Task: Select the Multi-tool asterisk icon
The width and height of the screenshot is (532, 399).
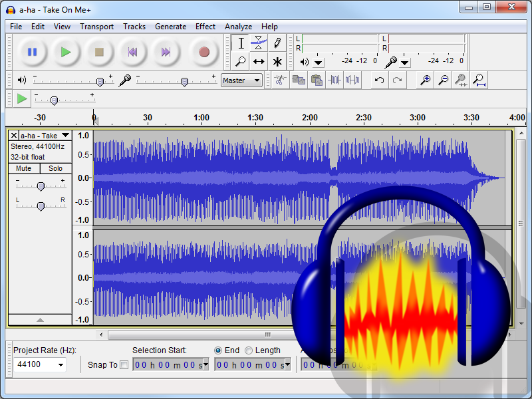Action: click(277, 62)
